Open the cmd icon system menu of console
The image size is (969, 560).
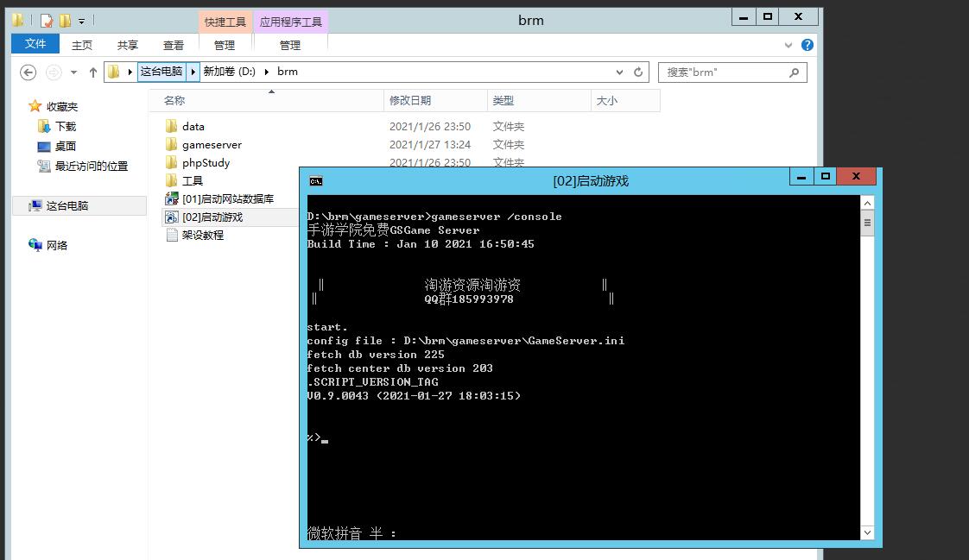coord(316,181)
